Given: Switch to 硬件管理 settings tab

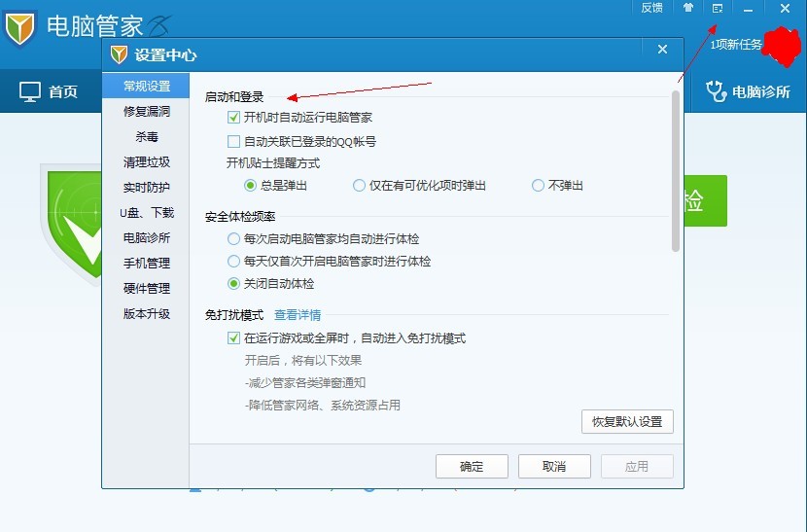Looking at the screenshot, I should click(x=146, y=289).
